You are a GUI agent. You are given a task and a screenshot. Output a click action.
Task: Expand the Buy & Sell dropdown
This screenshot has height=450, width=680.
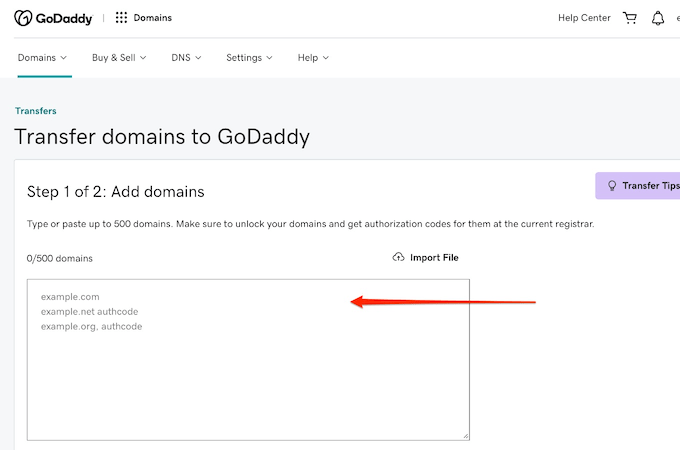click(119, 58)
